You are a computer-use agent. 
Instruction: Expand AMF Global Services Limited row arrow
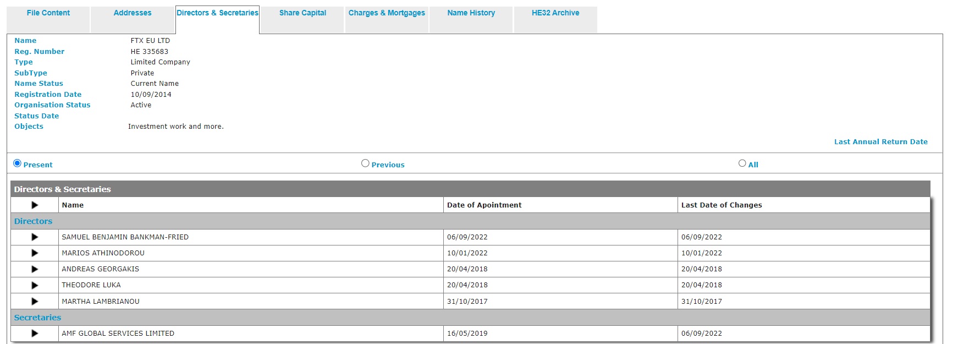tap(35, 334)
